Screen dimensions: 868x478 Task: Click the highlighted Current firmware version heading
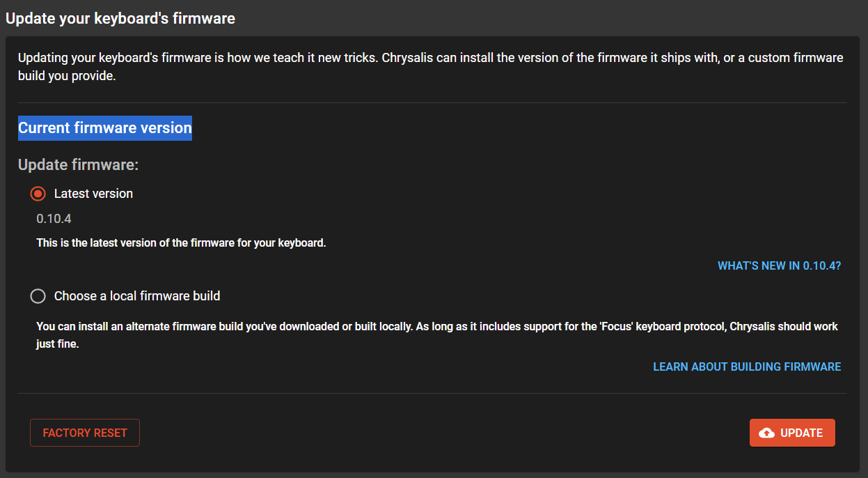pyautogui.click(x=104, y=128)
